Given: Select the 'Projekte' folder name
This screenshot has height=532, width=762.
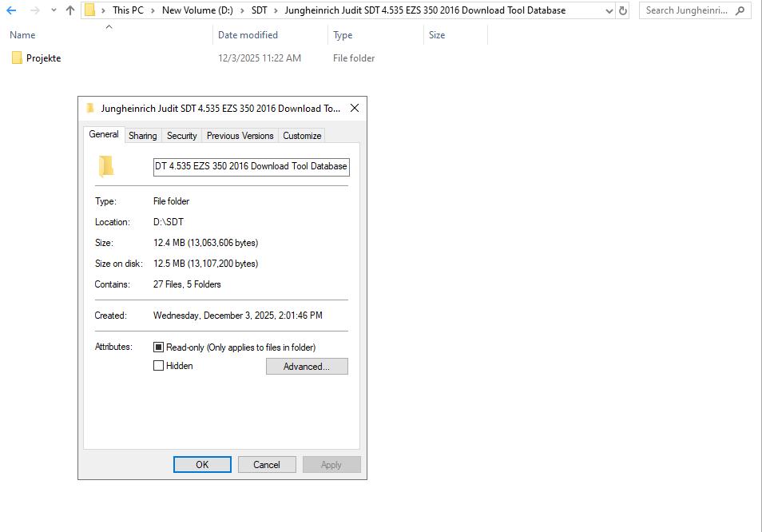Looking at the screenshot, I should pos(44,58).
